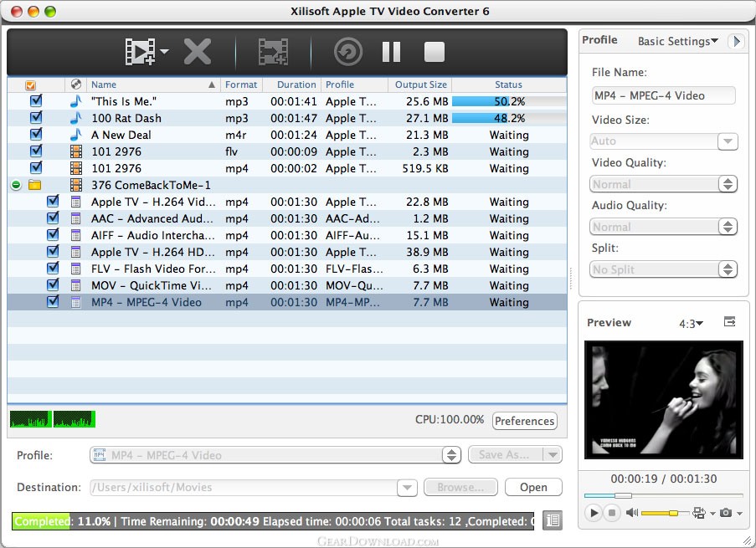Image resolution: width=756 pixels, height=548 pixels.
Task: Open the snapshot options dropdown arrow
Action: pos(739,514)
